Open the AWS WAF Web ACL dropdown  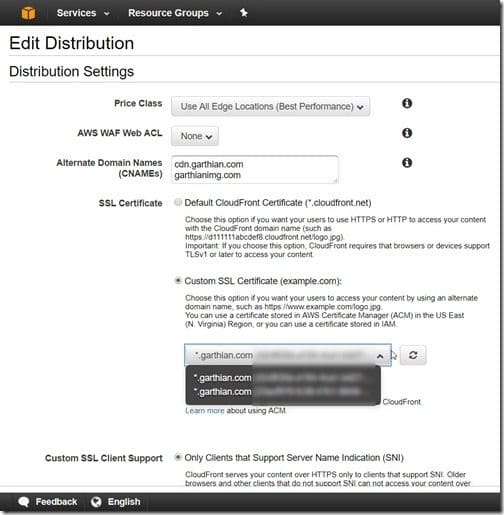195,136
